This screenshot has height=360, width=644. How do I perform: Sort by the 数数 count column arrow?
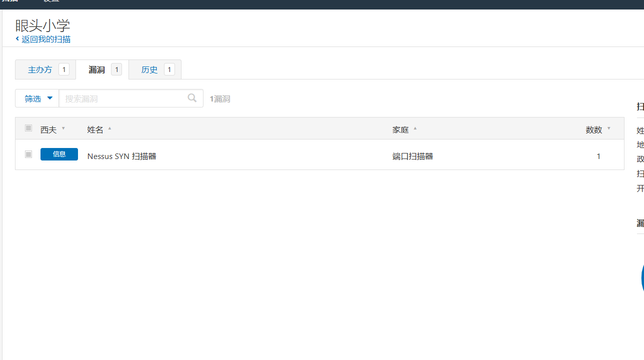click(608, 129)
